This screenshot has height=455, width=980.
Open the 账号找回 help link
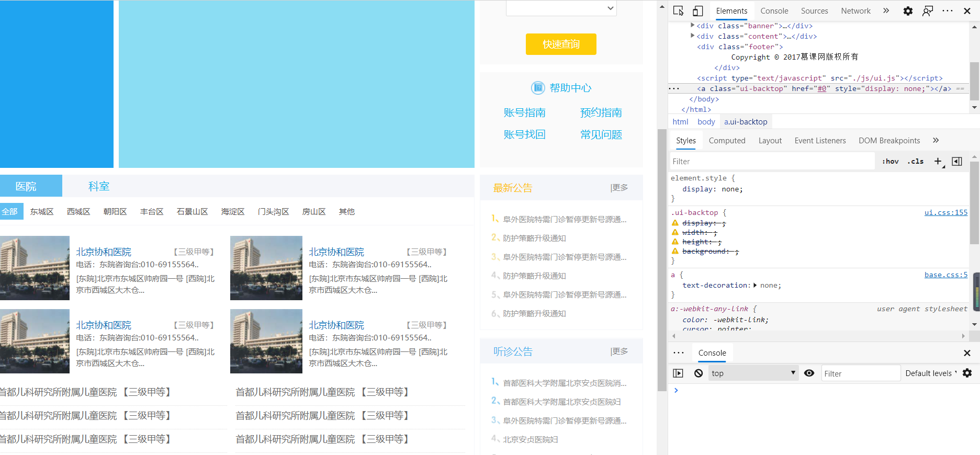(524, 134)
